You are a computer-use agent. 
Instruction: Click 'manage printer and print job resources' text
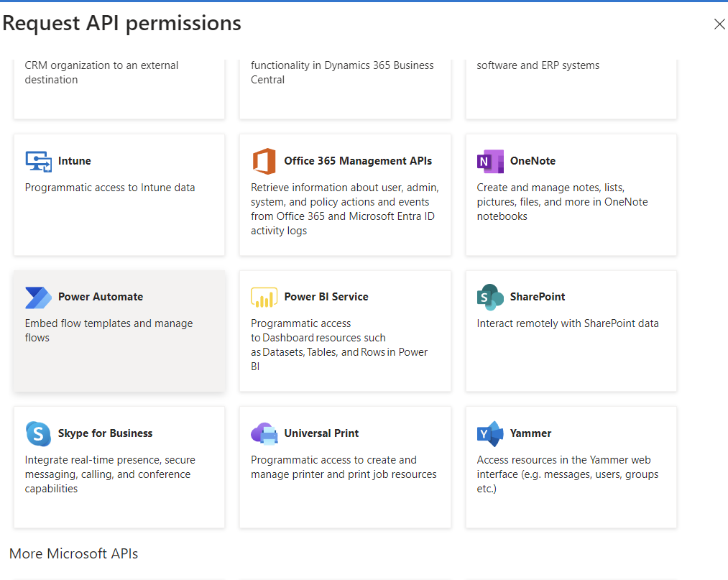coord(344,474)
